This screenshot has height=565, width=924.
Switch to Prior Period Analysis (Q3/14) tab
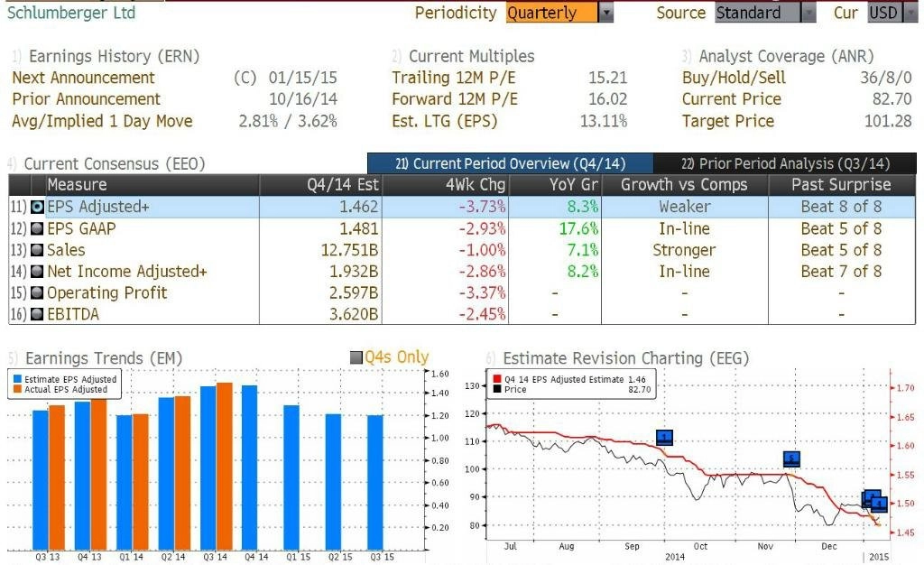(785, 163)
